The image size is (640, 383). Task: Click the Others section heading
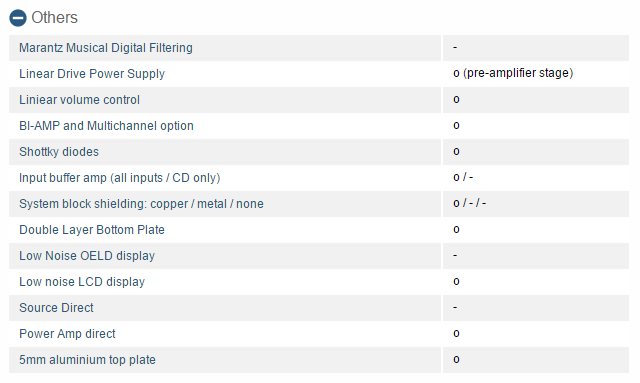click(x=54, y=18)
